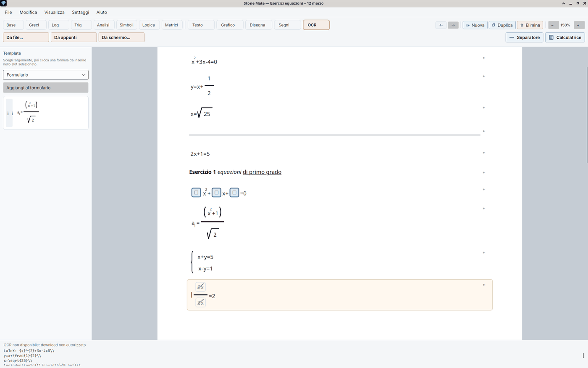Switch to the Matrici tab

click(172, 25)
